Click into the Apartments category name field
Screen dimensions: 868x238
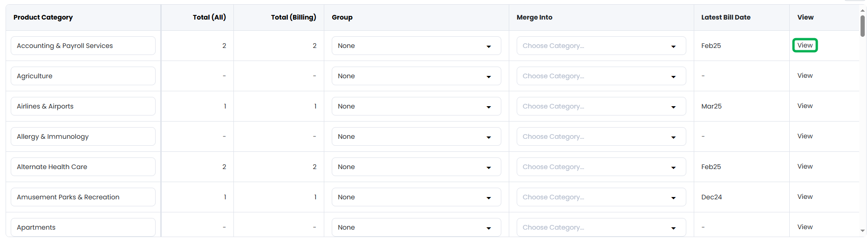83,227
